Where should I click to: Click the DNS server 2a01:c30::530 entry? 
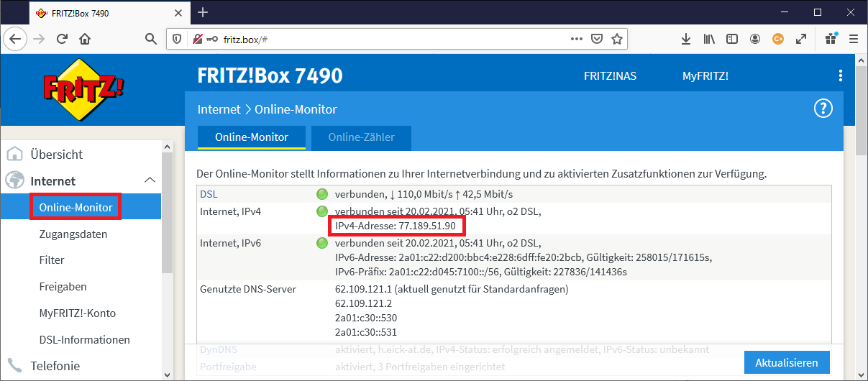[366, 318]
